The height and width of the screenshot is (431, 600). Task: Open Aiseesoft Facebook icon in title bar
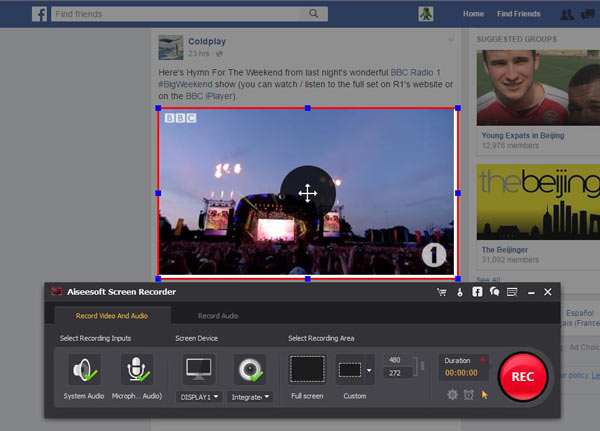(477, 292)
